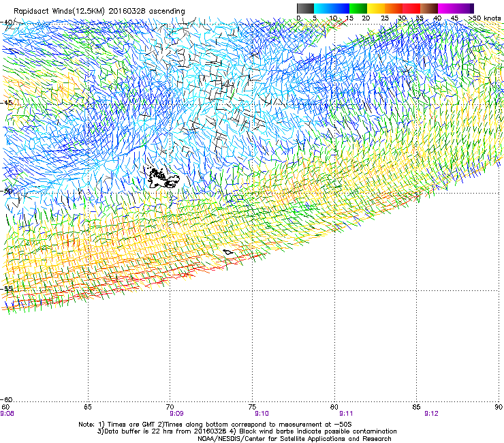Viewport: 504px width, 443px height.
Task: Click the small island outline near 73.5E, 53S
Action: [x=228, y=252]
